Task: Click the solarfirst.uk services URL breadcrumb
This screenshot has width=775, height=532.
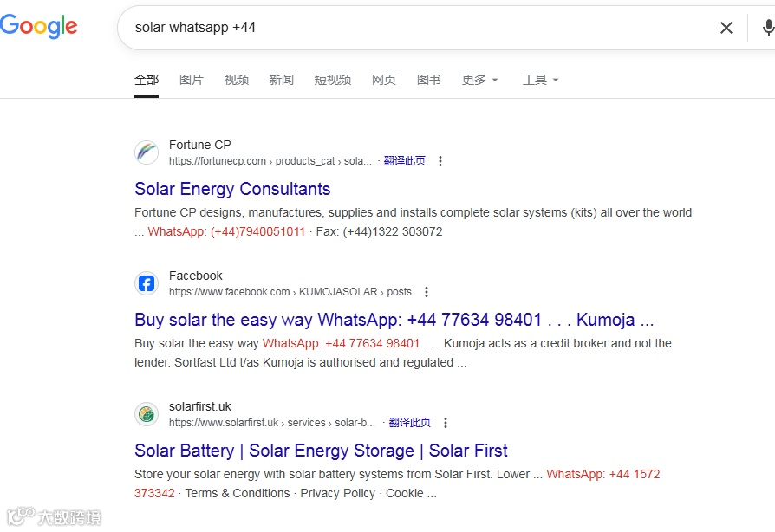Action: pos(272,423)
